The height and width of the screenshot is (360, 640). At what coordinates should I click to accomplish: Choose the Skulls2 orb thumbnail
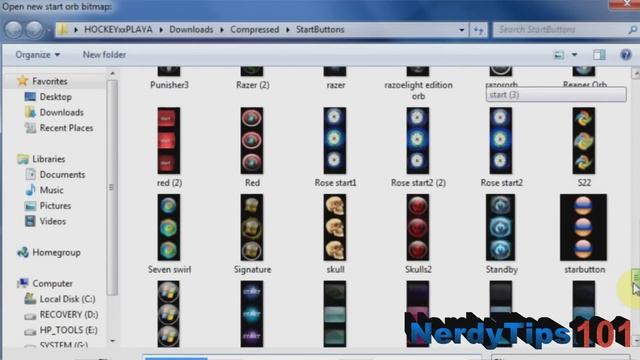(418, 227)
